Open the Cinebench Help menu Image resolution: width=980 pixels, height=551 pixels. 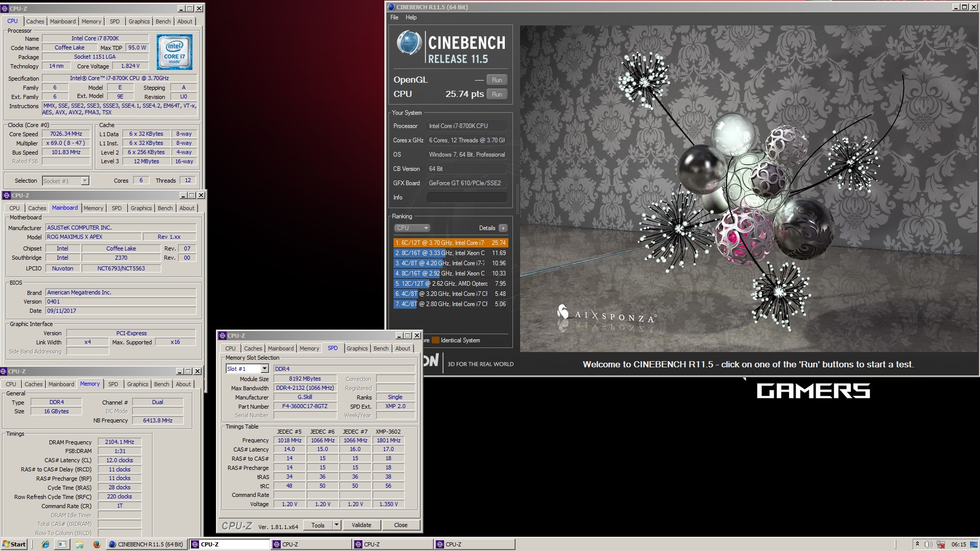pyautogui.click(x=411, y=17)
